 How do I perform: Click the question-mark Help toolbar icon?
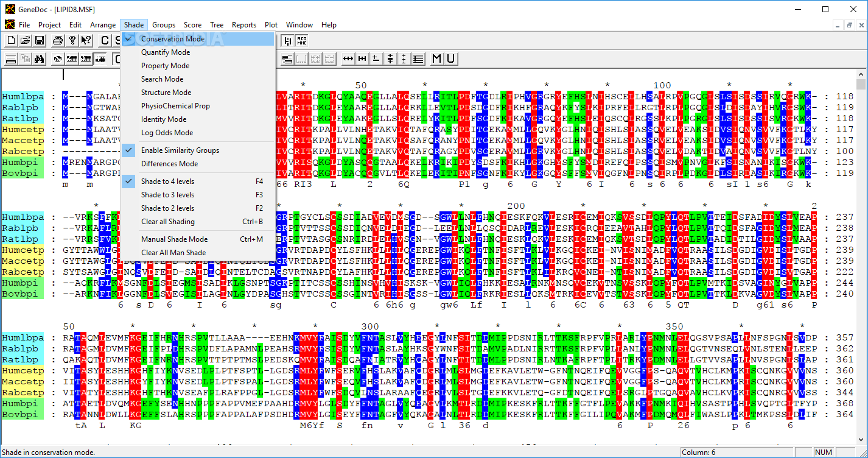pyautogui.click(x=72, y=41)
